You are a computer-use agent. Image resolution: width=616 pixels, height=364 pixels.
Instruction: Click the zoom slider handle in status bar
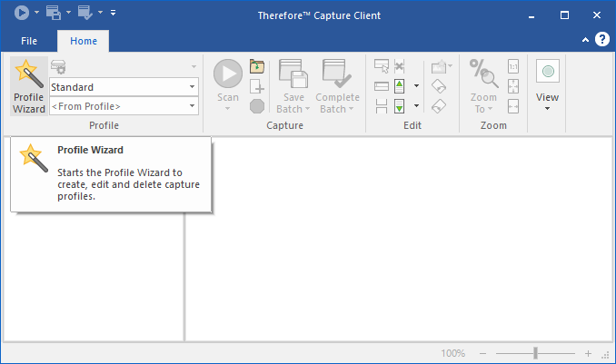point(535,353)
